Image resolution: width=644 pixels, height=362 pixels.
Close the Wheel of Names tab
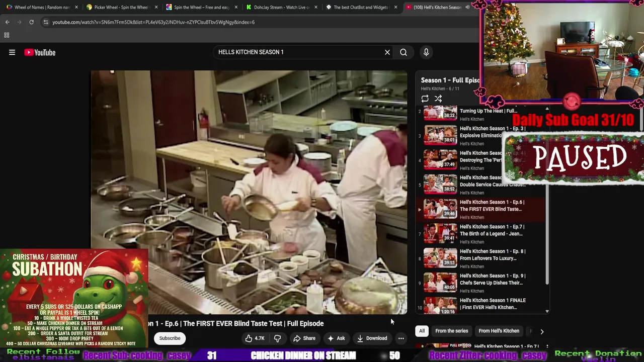pyautogui.click(x=76, y=7)
